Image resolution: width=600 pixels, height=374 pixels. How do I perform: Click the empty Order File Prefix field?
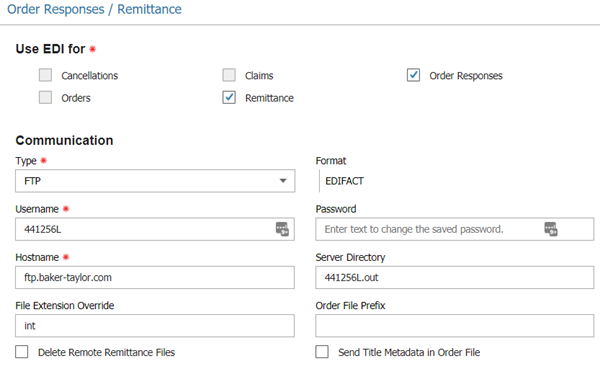click(x=455, y=325)
